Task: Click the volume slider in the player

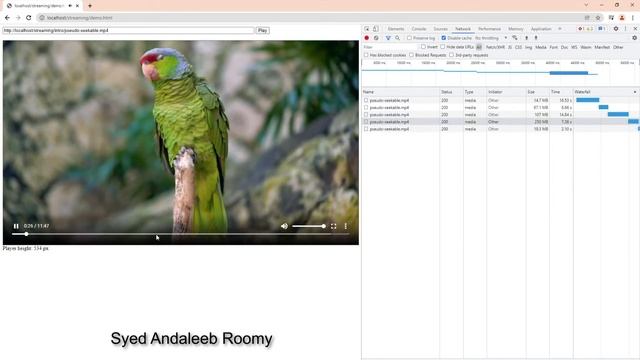Action: 309,226
